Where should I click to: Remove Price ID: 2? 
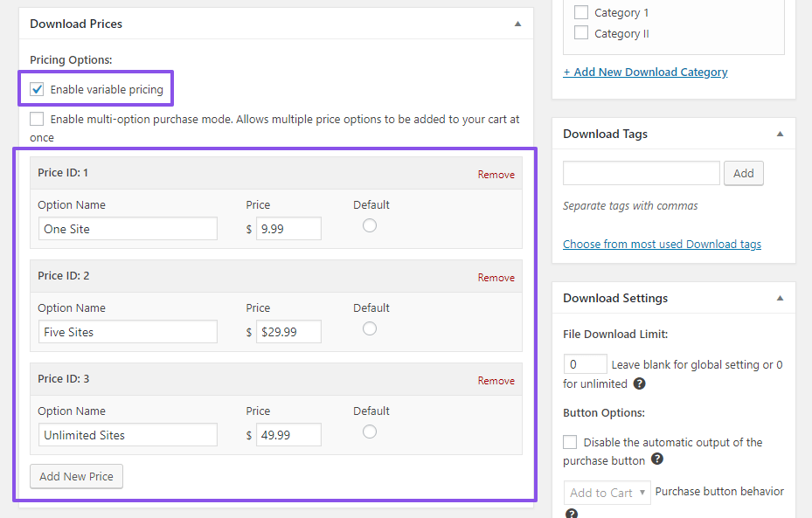point(496,278)
